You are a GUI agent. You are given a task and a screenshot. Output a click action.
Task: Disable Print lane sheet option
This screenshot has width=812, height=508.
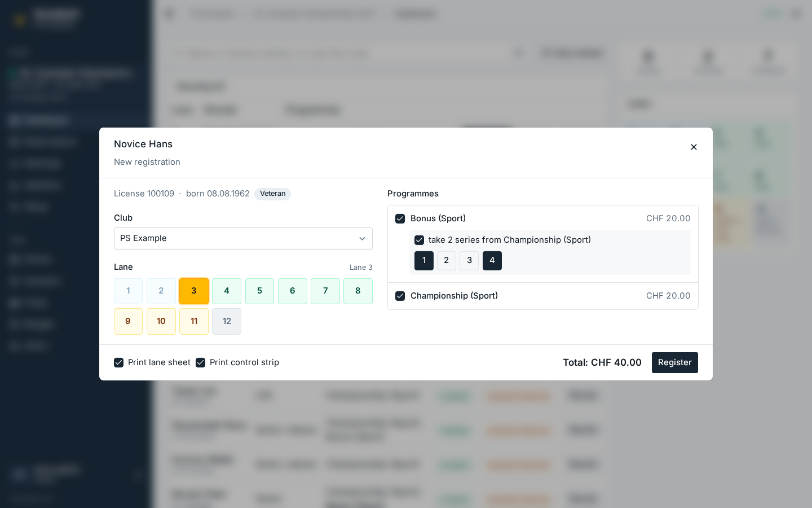click(119, 362)
